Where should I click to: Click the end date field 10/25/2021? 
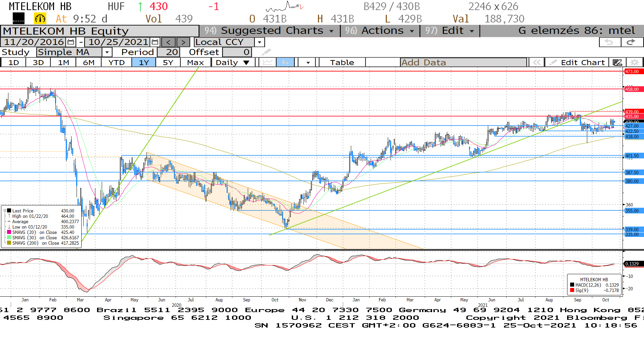[118, 42]
